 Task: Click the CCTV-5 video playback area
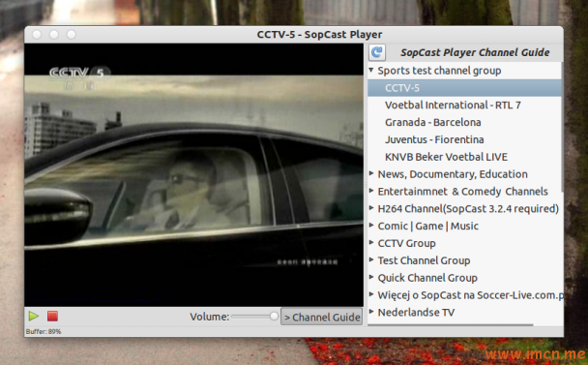(x=193, y=175)
